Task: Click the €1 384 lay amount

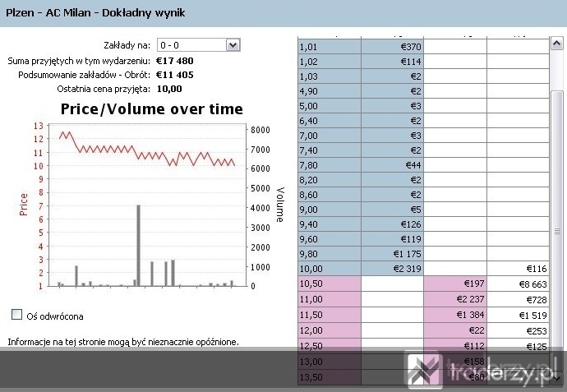Action: (455, 315)
